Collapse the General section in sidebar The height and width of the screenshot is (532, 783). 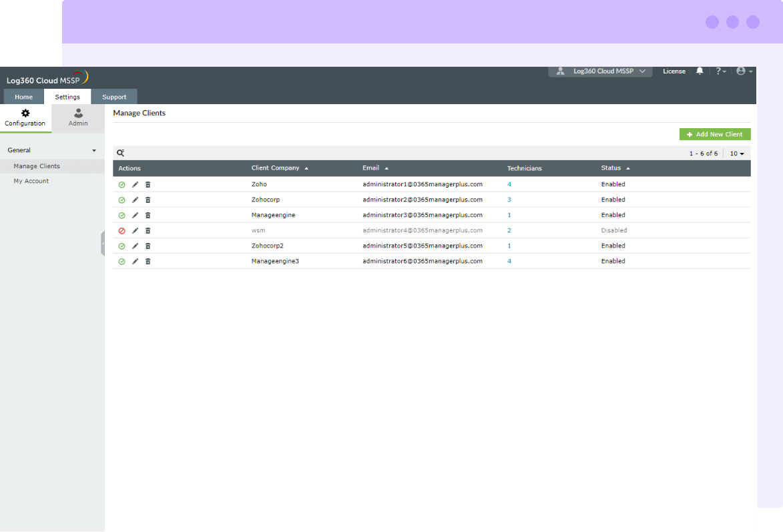[94, 150]
